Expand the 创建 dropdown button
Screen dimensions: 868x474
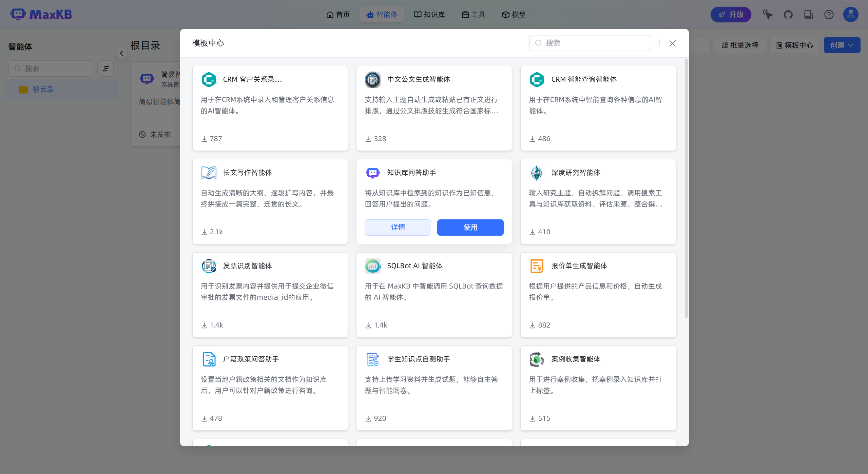point(842,45)
